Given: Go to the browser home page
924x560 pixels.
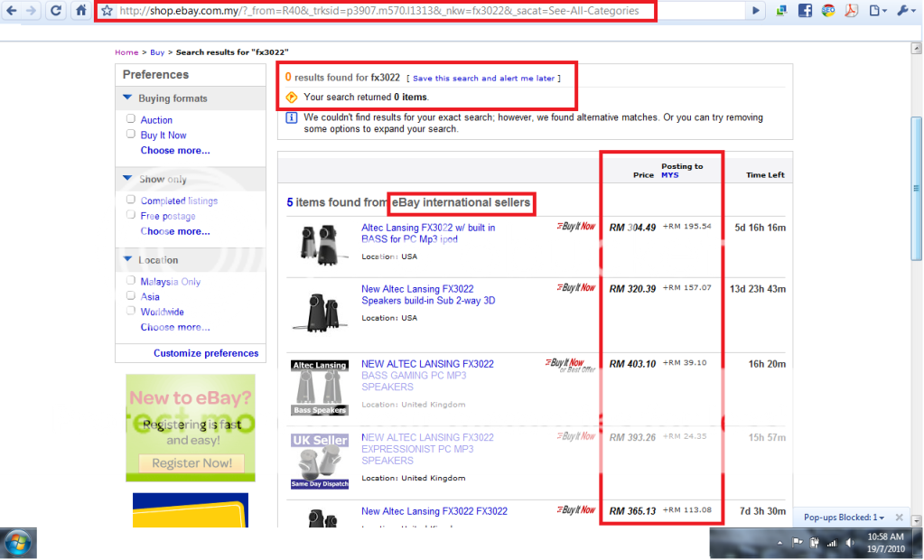Looking at the screenshot, I should pos(80,11).
